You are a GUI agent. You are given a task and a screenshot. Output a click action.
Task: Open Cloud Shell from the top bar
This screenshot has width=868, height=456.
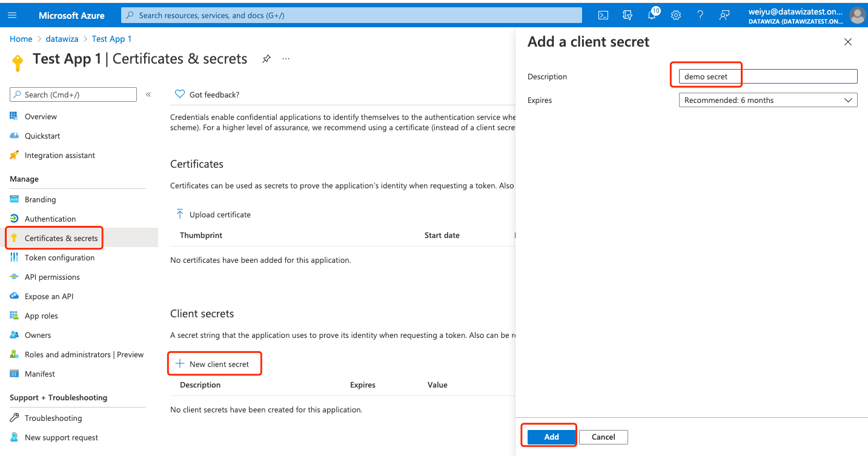[603, 15]
